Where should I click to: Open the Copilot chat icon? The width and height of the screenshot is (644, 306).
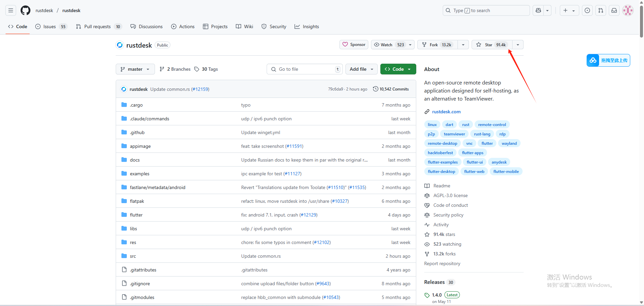[x=538, y=10]
